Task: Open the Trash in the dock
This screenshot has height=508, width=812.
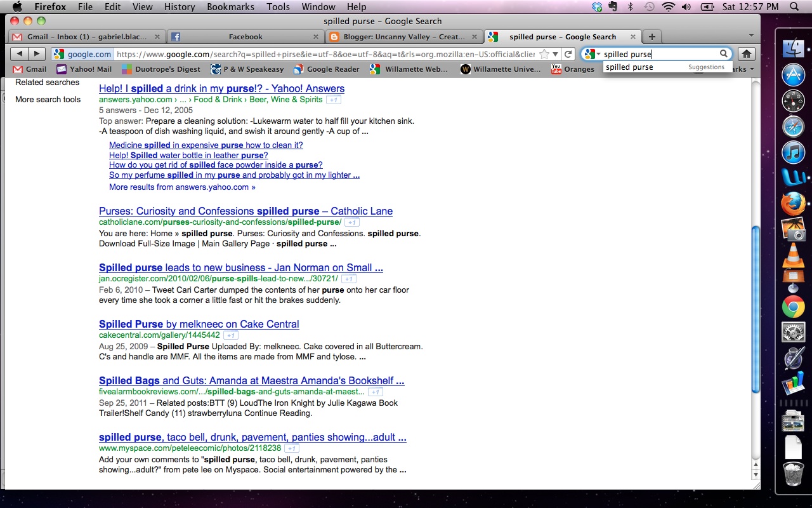Action: pos(793,474)
